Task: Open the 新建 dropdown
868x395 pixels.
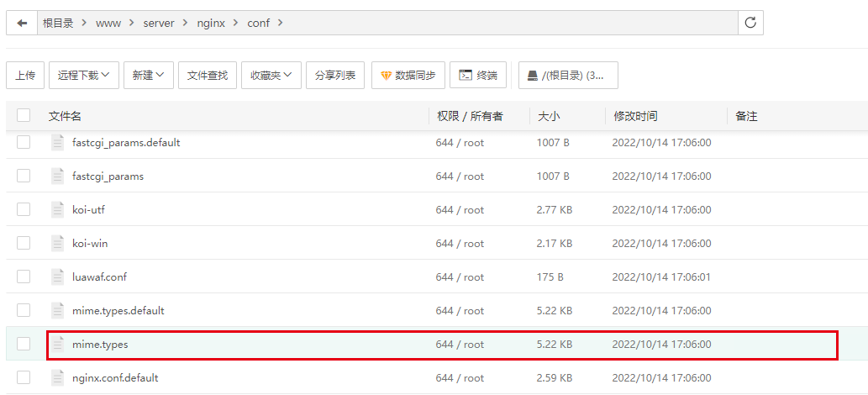Action: pyautogui.click(x=149, y=76)
